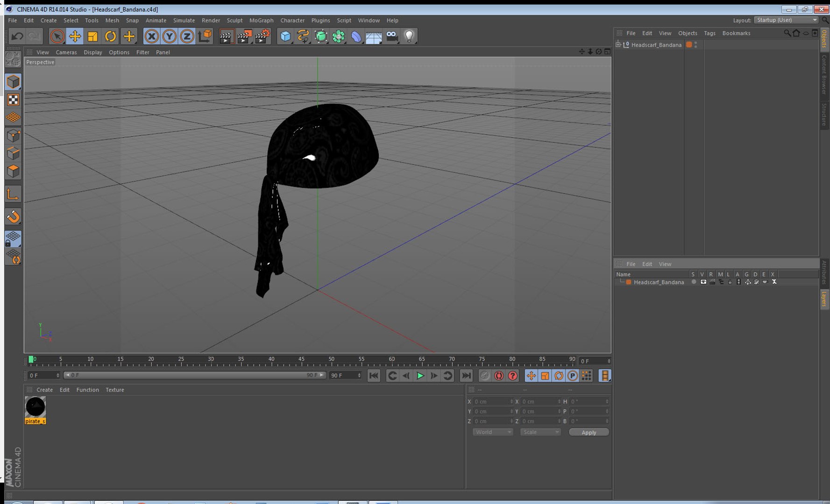The image size is (830, 504).
Task: Toggle Coordinate System world/object button
Action: click(x=205, y=36)
